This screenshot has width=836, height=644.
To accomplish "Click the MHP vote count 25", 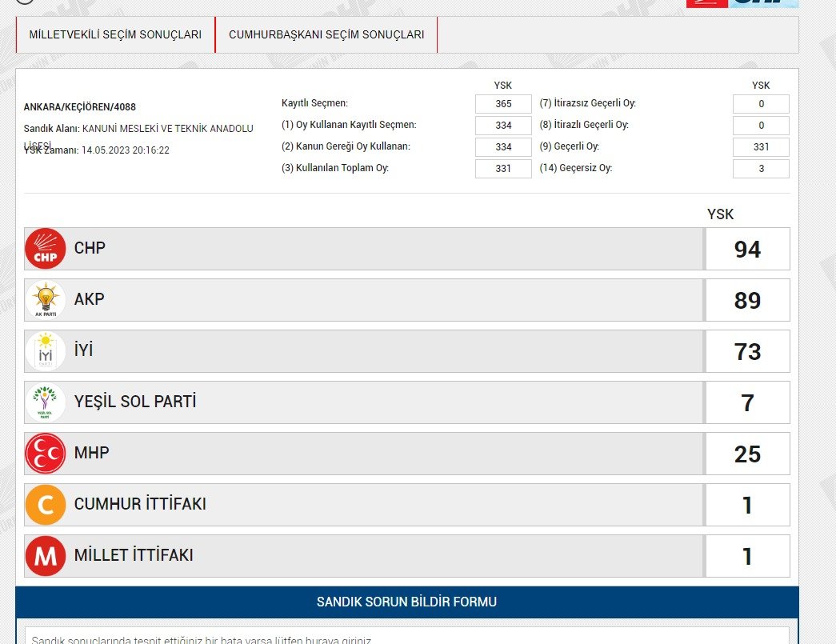I will click(747, 454).
